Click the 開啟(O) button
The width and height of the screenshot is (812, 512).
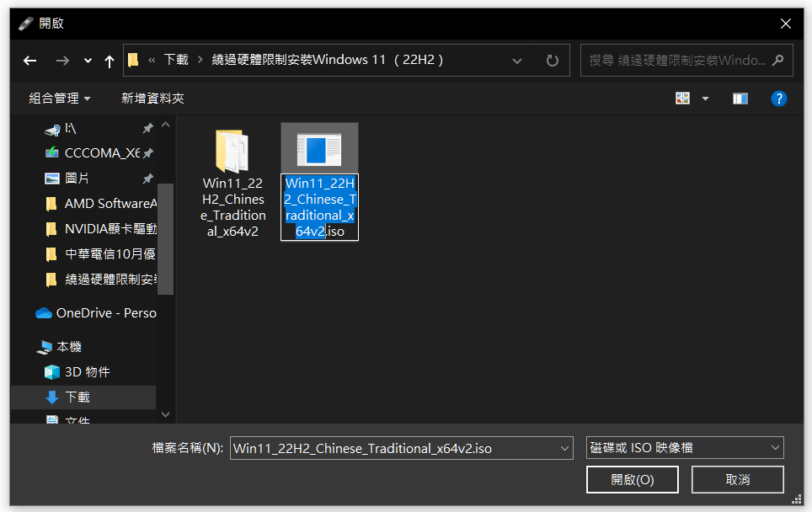pyautogui.click(x=633, y=480)
